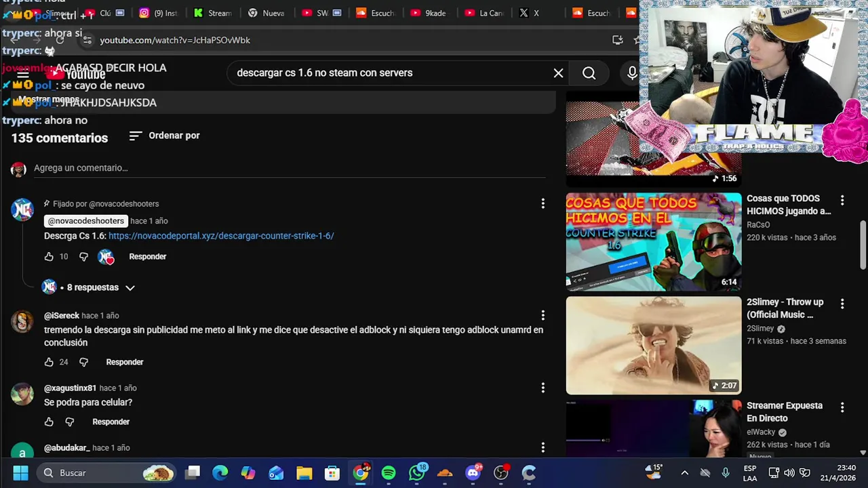Open the @abudakar_ username link
The width and height of the screenshot is (868, 488).
tap(66, 448)
